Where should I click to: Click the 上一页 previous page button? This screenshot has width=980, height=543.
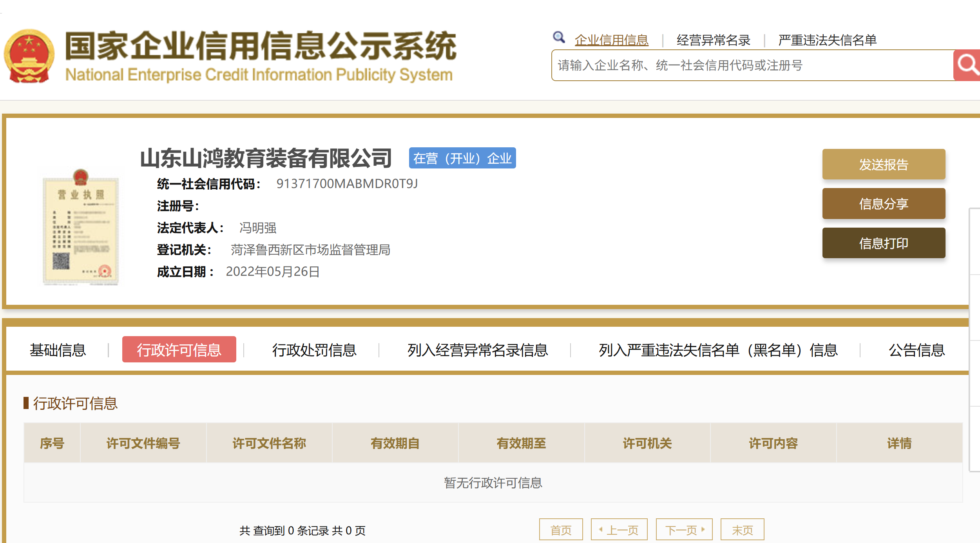click(x=619, y=530)
